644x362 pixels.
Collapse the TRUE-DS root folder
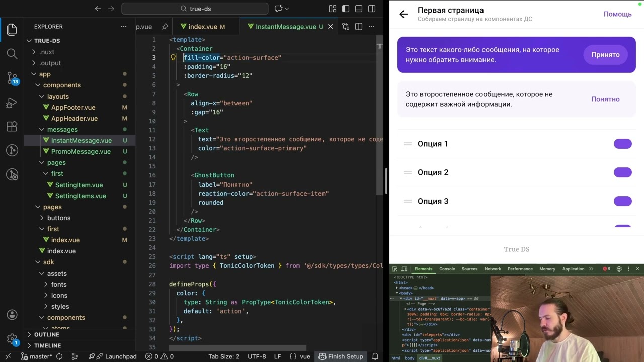click(x=29, y=41)
